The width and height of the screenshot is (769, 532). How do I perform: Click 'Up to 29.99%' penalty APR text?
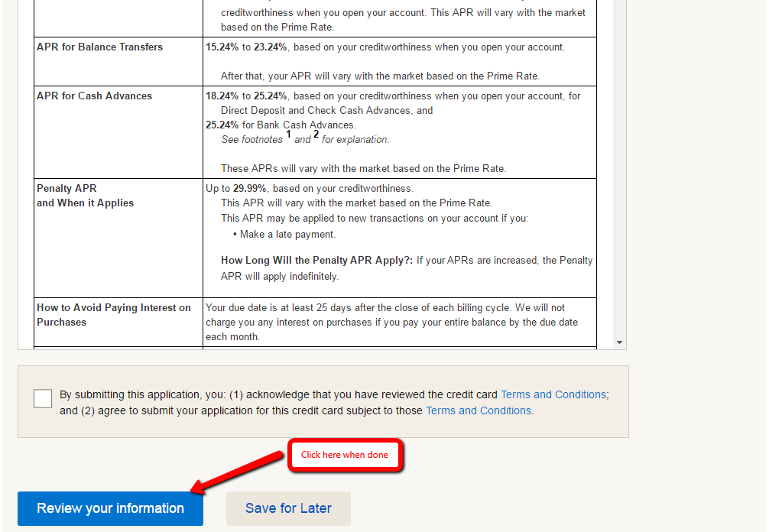[236, 189]
